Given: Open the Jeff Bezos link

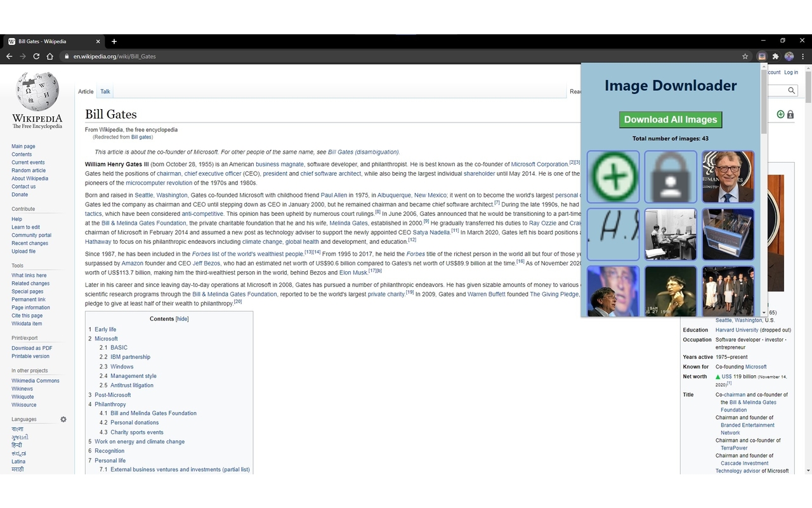Looking at the screenshot, I should click(207, 263).
